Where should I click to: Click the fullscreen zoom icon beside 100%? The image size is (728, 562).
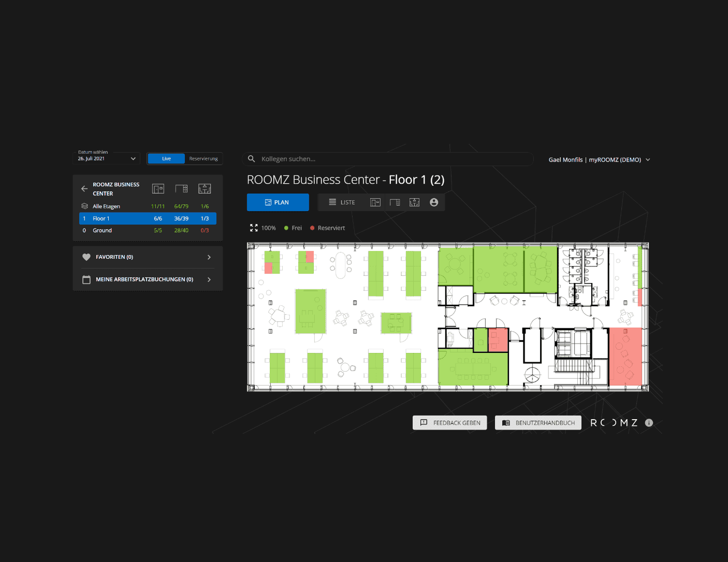pyautogui.click(x=254, y=228)
